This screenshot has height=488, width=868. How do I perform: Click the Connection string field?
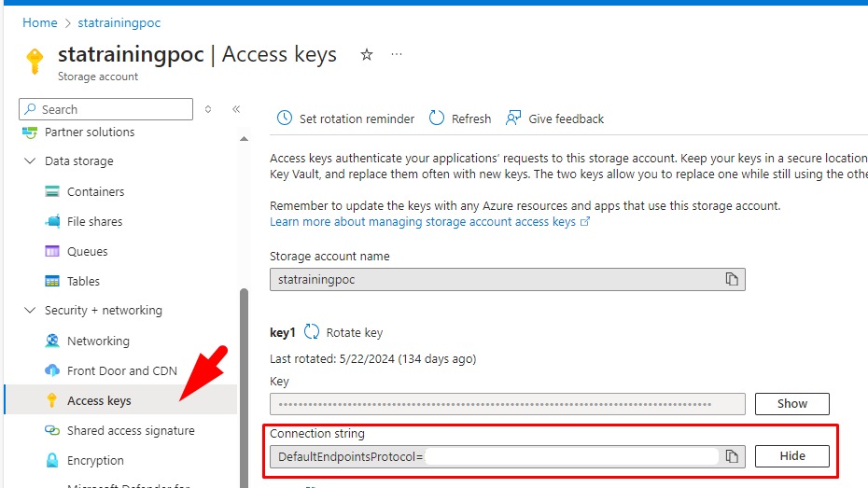pos(508,456)
